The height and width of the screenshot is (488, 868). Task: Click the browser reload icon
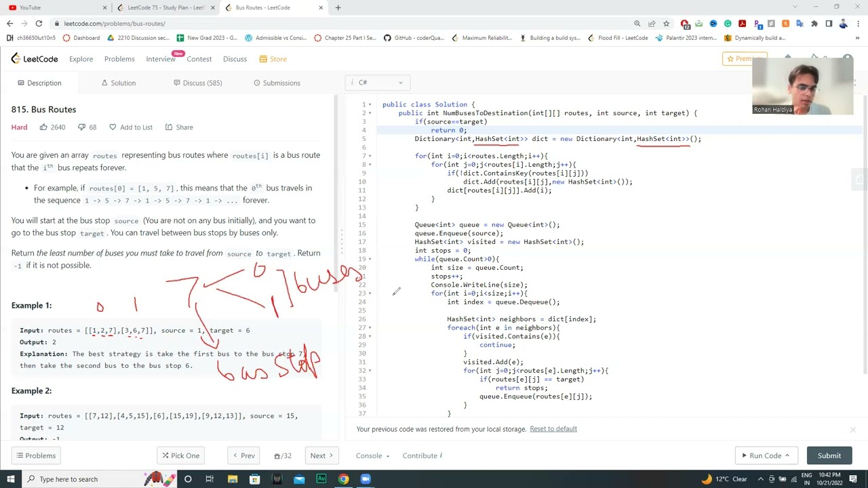coord(39,23)
